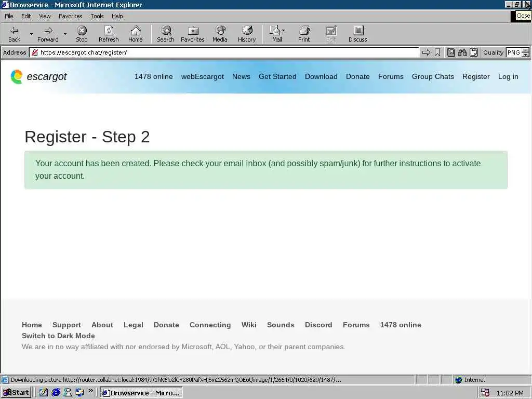
Task: Open the Search pane from toolbar
Action: 166,34
